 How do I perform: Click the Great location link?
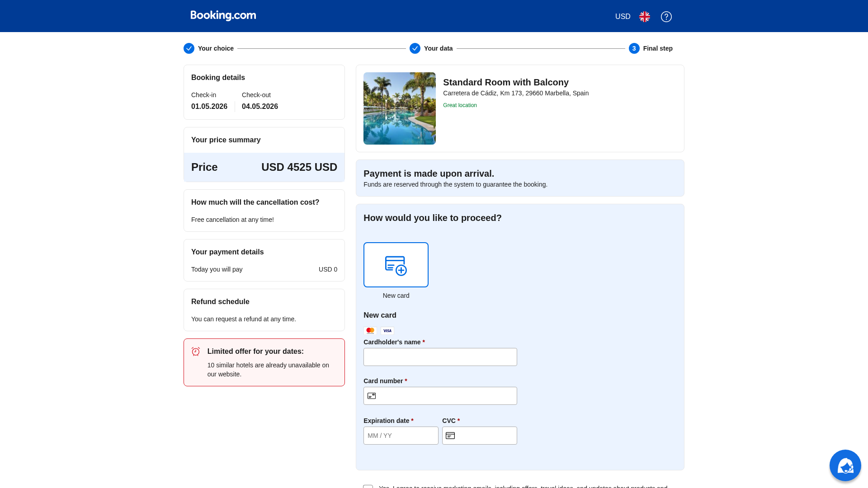(460, 105)
